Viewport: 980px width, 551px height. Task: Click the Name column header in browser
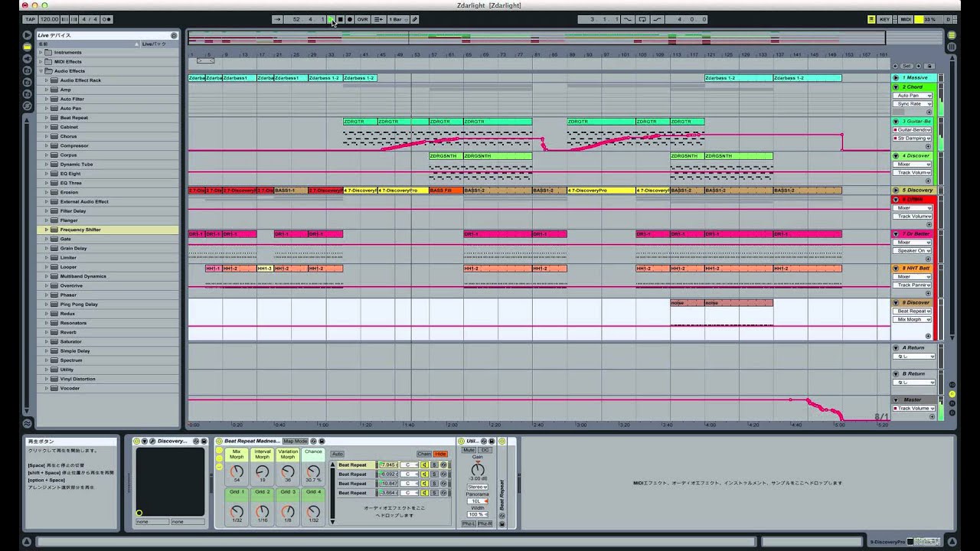pos(88,44)
